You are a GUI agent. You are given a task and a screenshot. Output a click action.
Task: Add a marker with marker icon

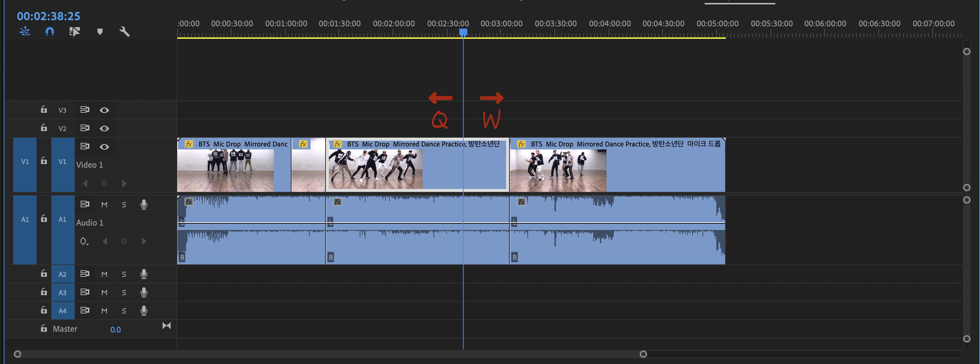(100, 31)
